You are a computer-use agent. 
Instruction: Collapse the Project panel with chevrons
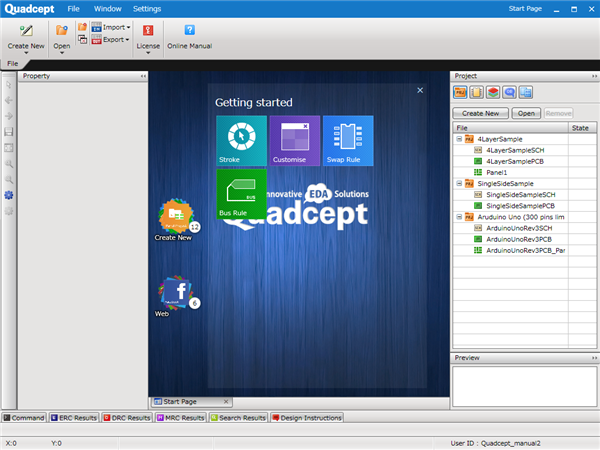coord(594,76)
